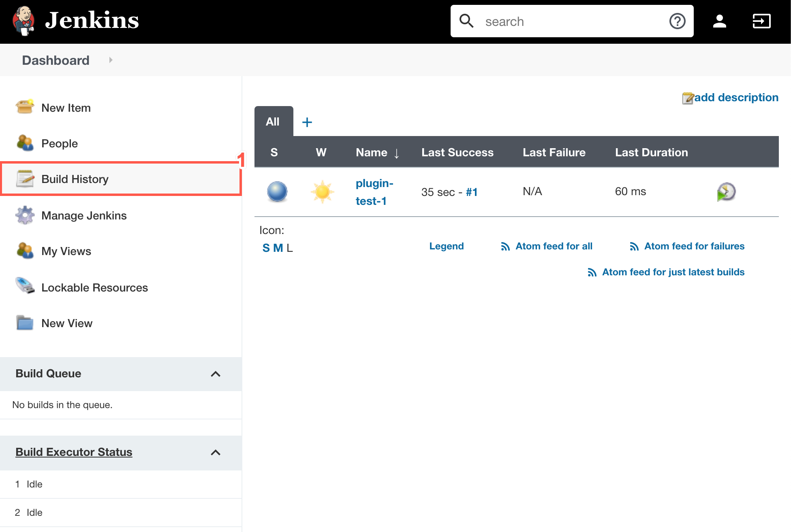Image resolution: width=791 pixels, height=532 pixels.
Task: Open the plugin-test-1 job link
Action: click(x=374, y=192)
